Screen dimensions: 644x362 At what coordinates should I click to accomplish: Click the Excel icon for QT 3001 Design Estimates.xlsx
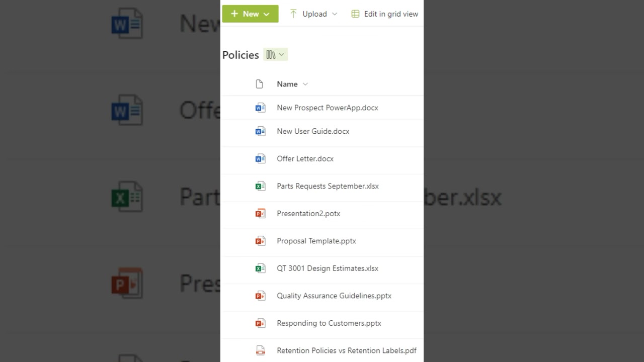(260, 268)
